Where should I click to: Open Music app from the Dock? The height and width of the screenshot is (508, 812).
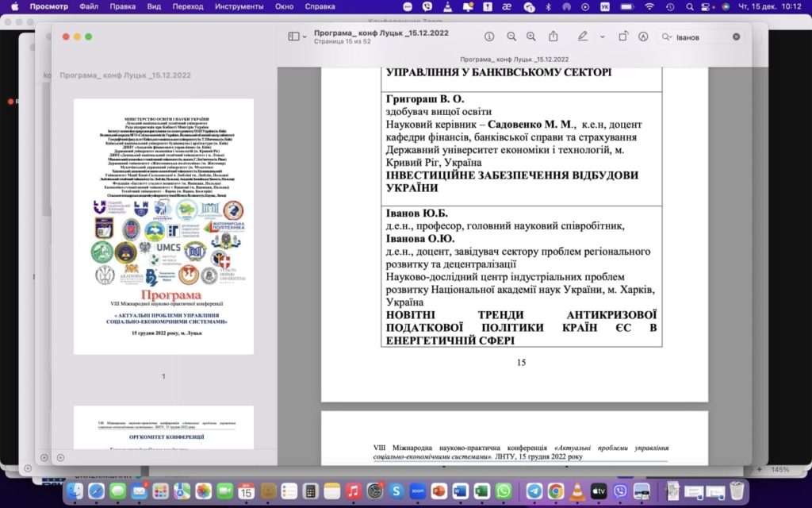point(353,491)
